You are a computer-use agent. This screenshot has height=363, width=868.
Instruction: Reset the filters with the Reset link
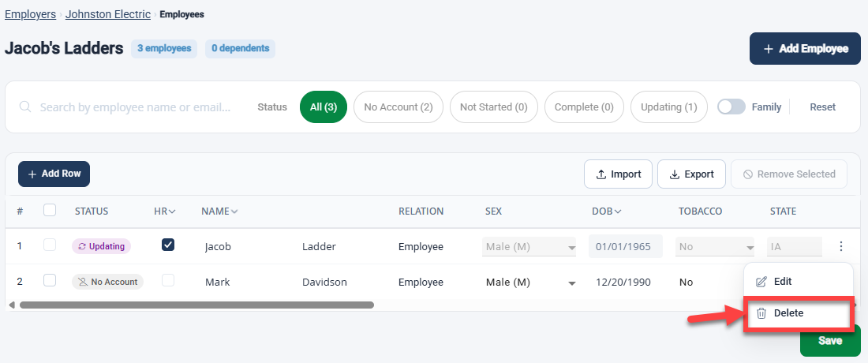pos(822,107)
